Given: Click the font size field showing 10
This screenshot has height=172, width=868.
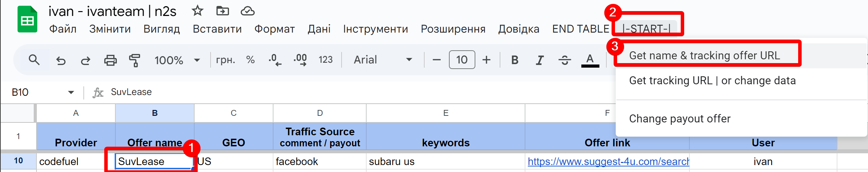Looking at the screenshot, I should tap(462, 60).
